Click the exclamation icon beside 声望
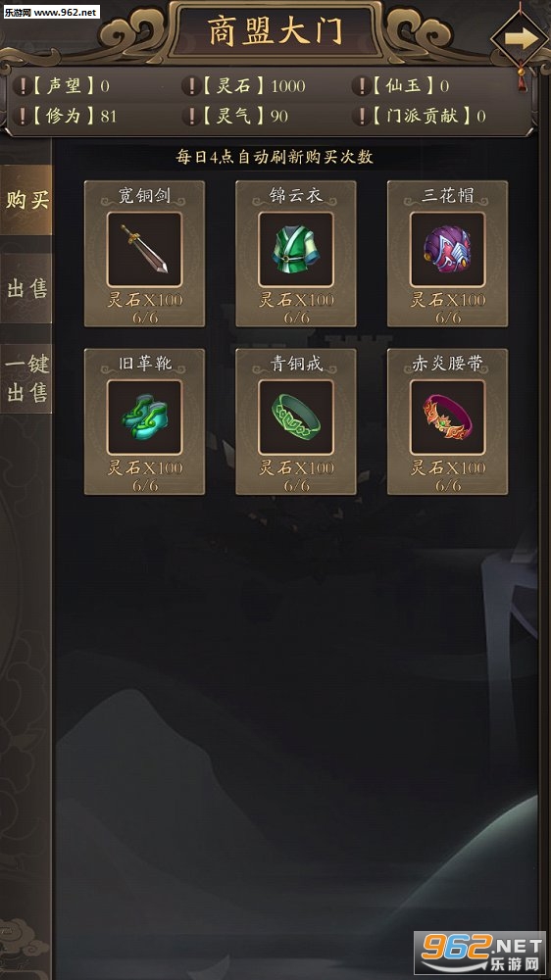Image resolution: width=551 pixels, height=980 pixels. [x=22, y=85]
